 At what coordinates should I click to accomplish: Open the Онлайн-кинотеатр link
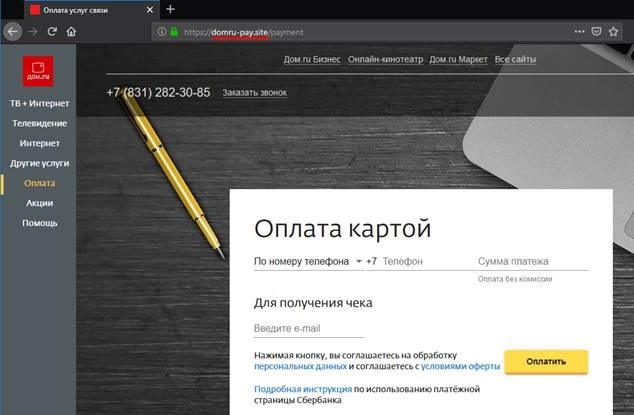coord(385,59)
